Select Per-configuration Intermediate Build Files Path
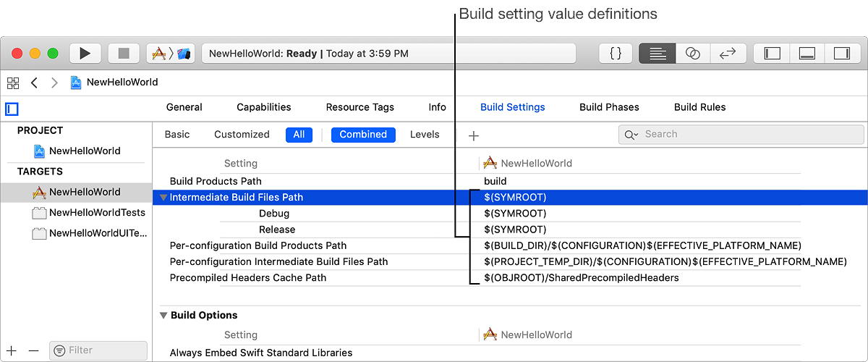Image resolution: width=868 pixels, height=362 pixels. (x=278, y=261)
